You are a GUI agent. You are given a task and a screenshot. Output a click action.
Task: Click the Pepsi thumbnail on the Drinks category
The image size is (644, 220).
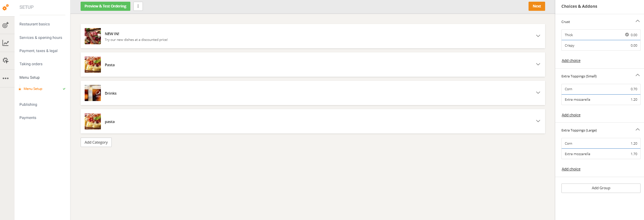coord(92,93)
